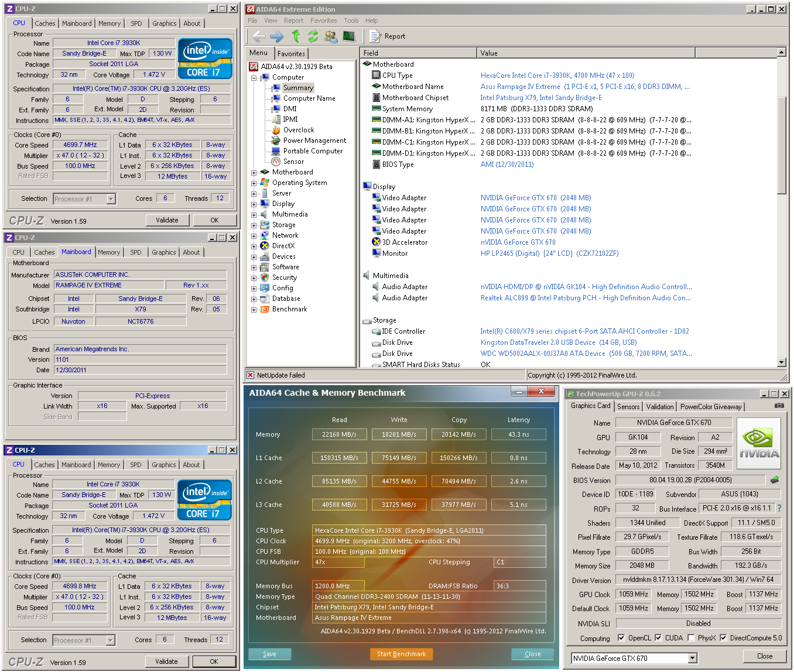
Task: Open the AIDA64 Favorites menu
Action: point(324,20)
